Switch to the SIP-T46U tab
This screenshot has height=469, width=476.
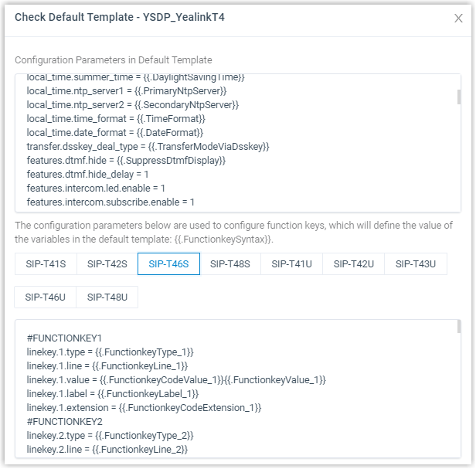[46, 297]
